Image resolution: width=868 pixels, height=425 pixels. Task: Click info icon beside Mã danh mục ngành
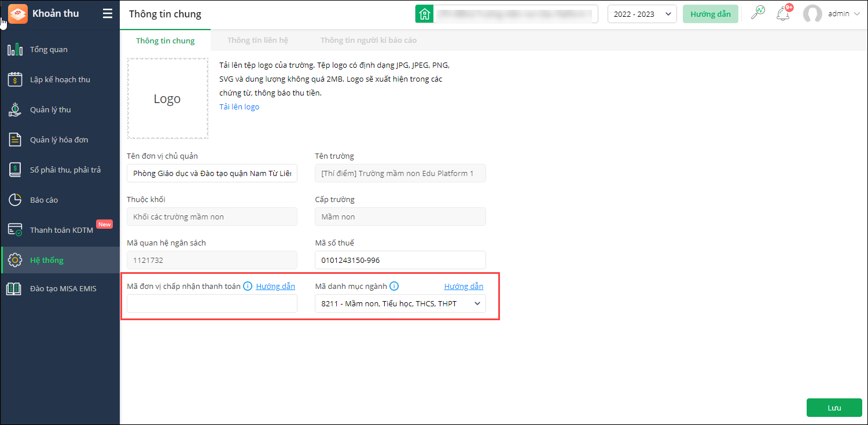point(394,286)
